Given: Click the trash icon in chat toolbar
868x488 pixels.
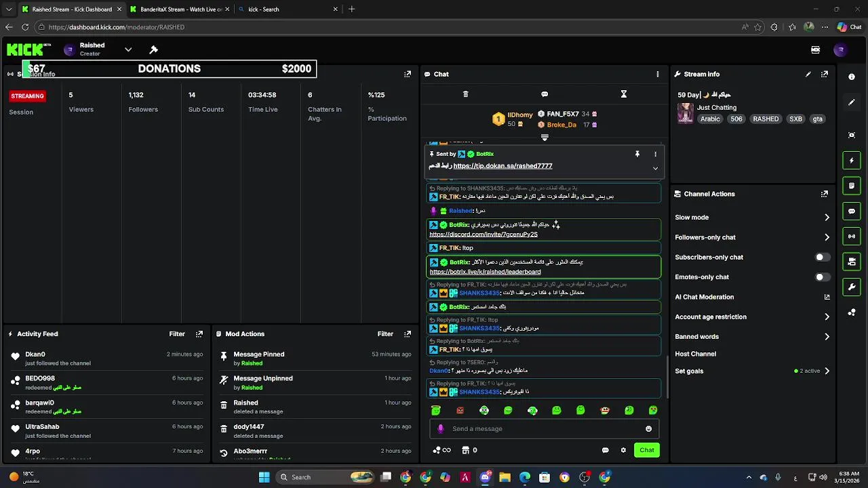Looking at the screenshot, I should tap(465, 94).
